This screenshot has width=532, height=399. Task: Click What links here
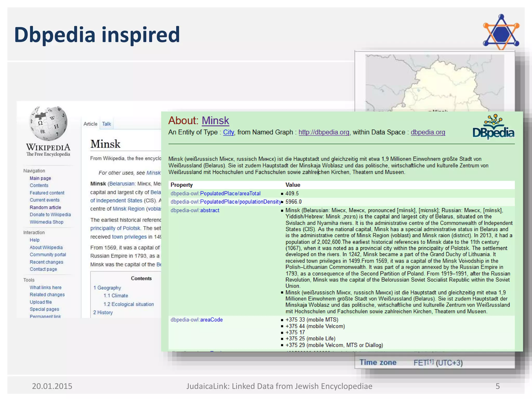pos(46,287)
